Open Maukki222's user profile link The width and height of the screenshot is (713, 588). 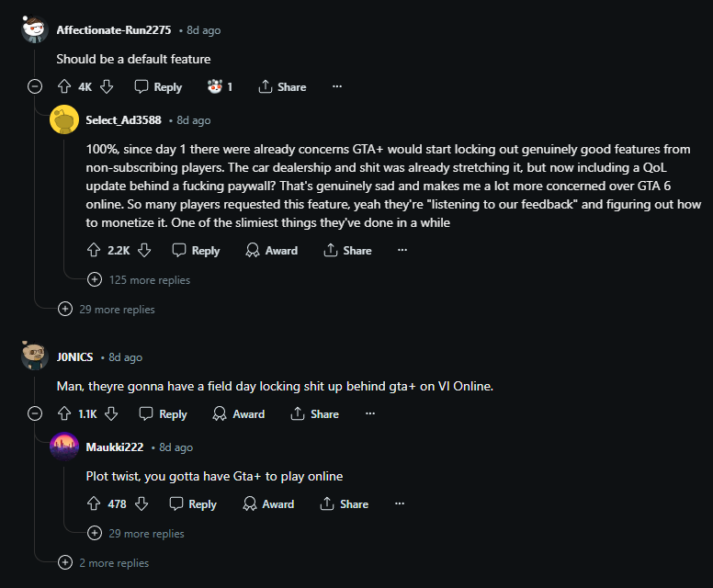point(116,447)
